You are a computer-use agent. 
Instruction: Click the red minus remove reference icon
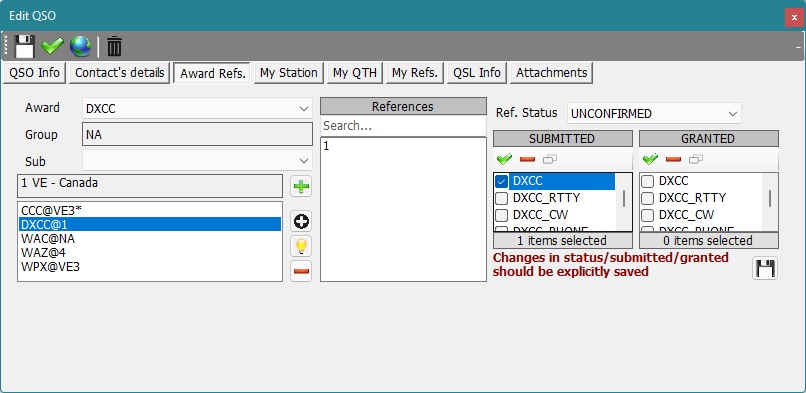[301, 271]
